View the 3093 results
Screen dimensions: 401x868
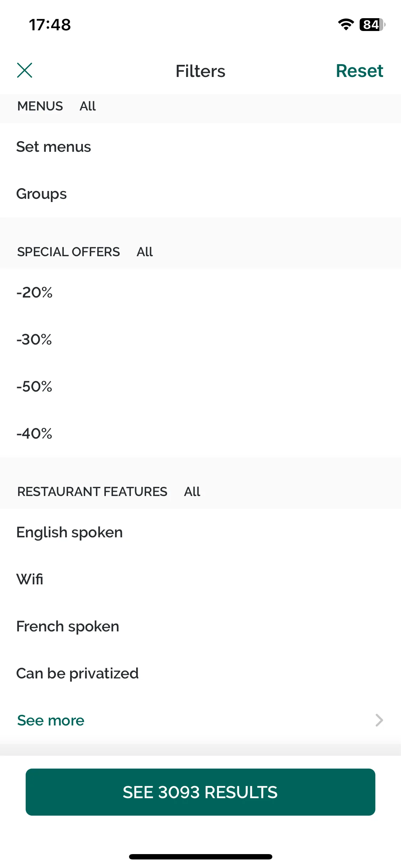pyautogui.click(x=200, y=792)
